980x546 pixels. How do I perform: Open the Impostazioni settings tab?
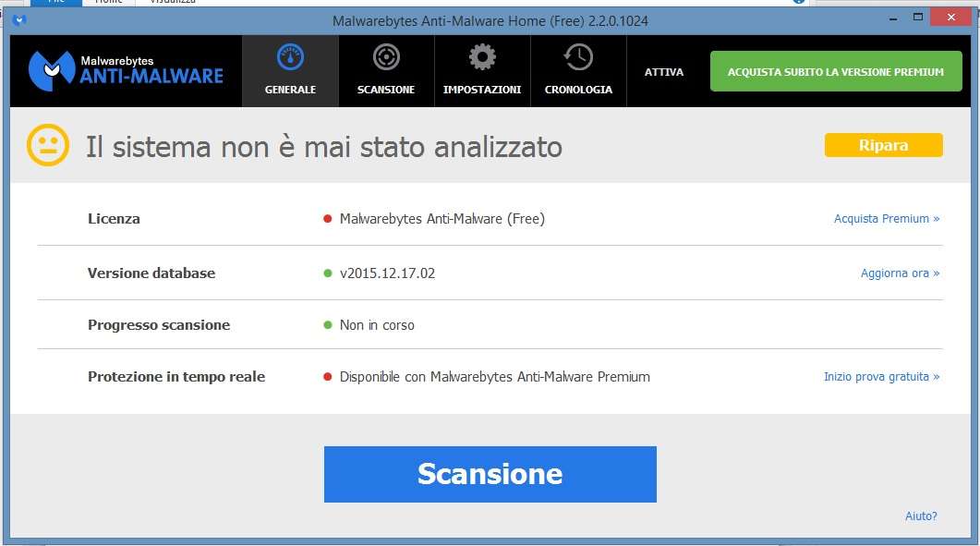[482, 70]
